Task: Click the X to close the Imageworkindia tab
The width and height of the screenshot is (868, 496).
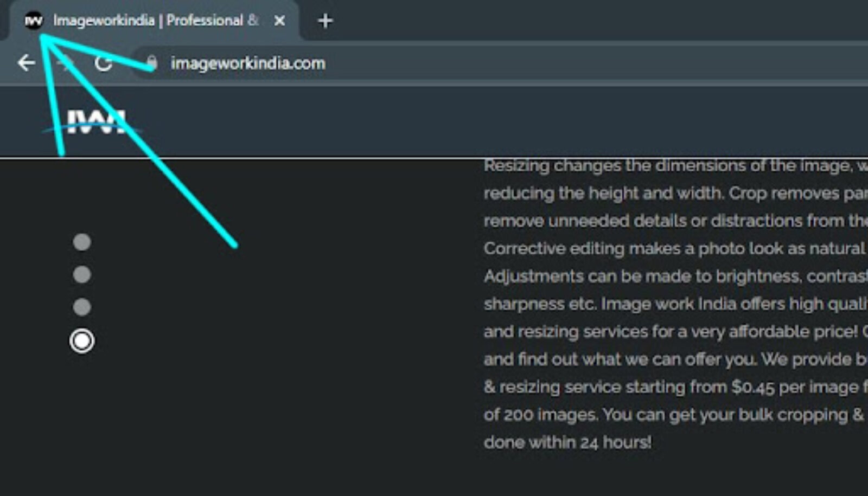Action: click(279, 21)
